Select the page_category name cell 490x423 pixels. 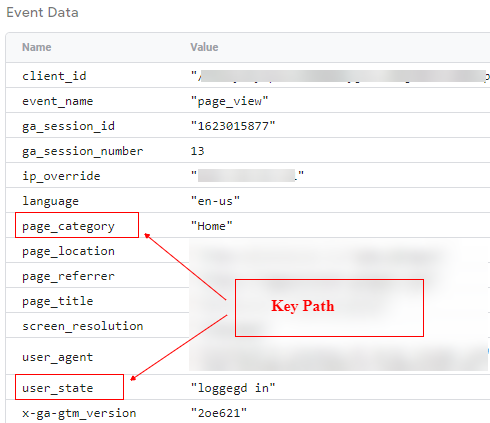pos(68,226)
